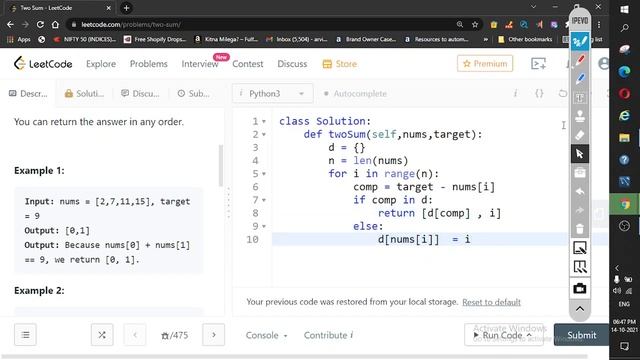Image resolution: width=640 pixels, height=360 pixels.
Task: Take a snapshot with the IPEVO camera icon
Action: [580, 288]
